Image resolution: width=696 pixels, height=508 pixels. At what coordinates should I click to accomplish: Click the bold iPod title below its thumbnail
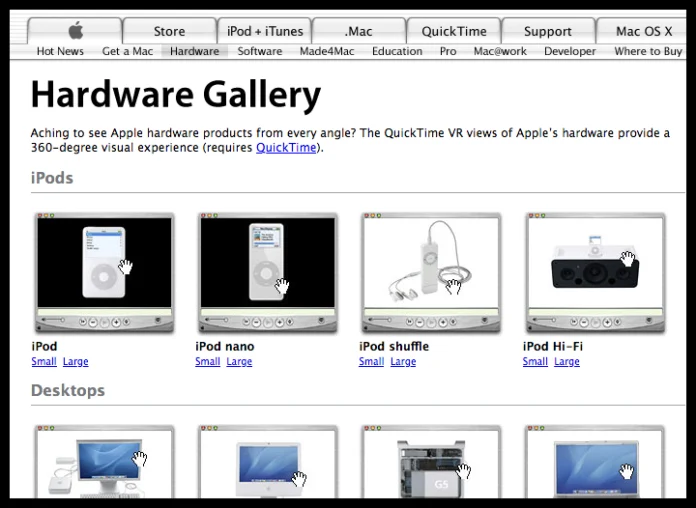(44, 346)
